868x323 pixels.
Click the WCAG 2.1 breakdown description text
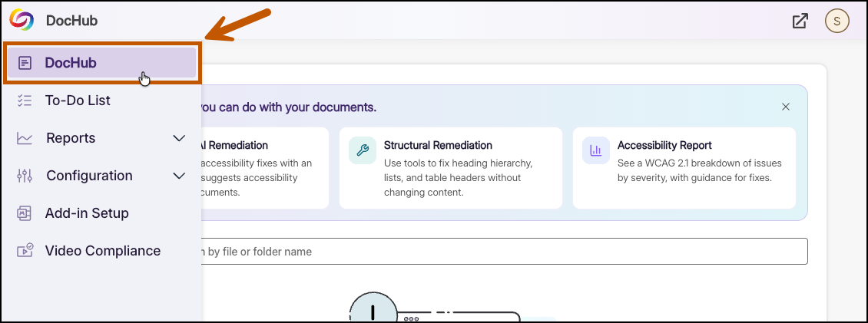click(x=699, y=171)
